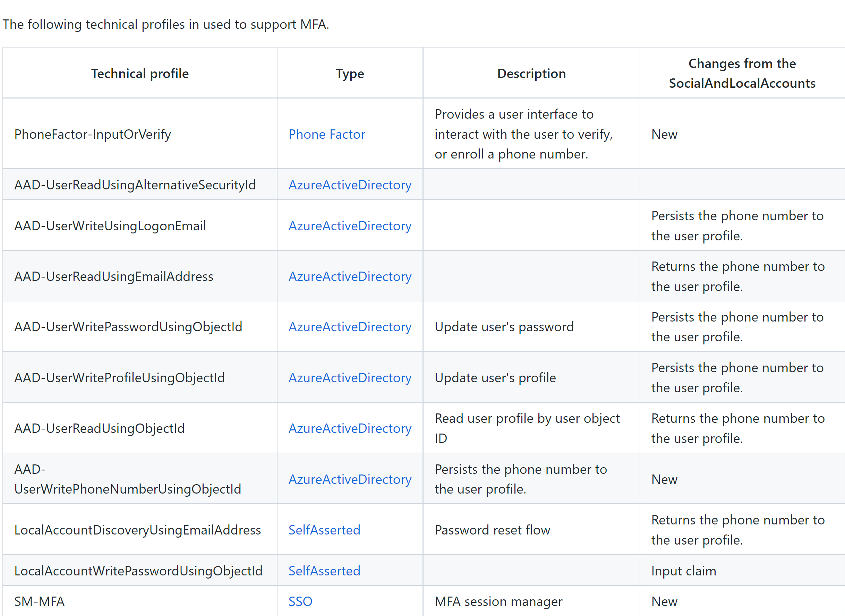
Task: Select the Description column header
Action: pos(531,73)
